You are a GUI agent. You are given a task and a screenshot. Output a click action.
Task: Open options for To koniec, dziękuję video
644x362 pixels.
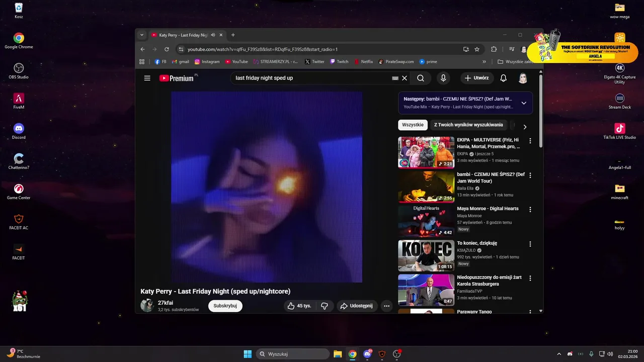click(530, 244)
